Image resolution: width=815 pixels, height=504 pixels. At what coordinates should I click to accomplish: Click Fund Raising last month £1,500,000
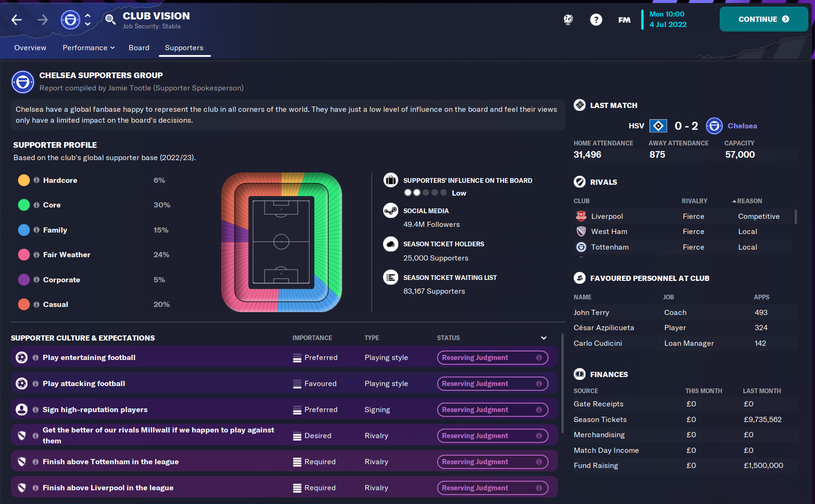763,466
